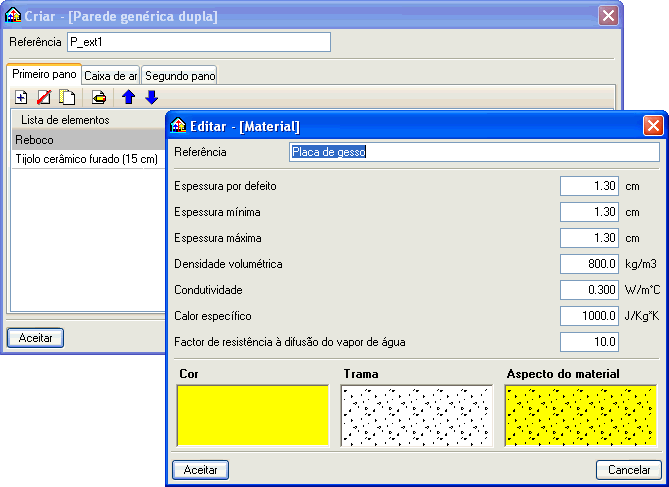Move element up with blue arrow
The width and height of the screenshot is (669, 487).
128,97
